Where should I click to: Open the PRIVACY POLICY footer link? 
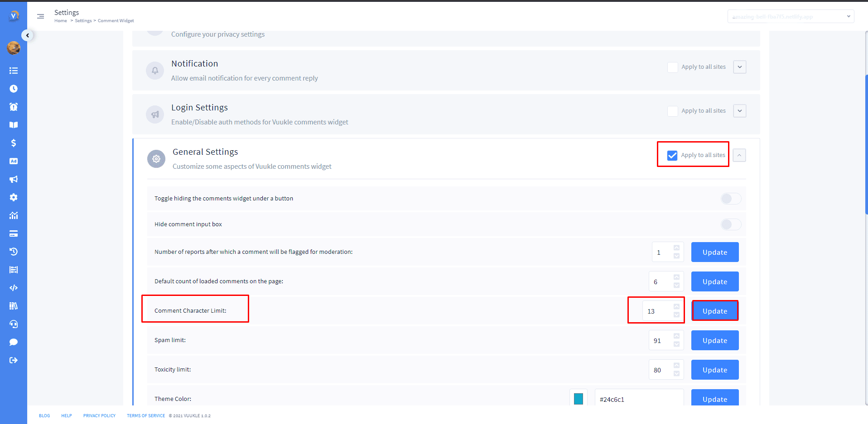99,416
